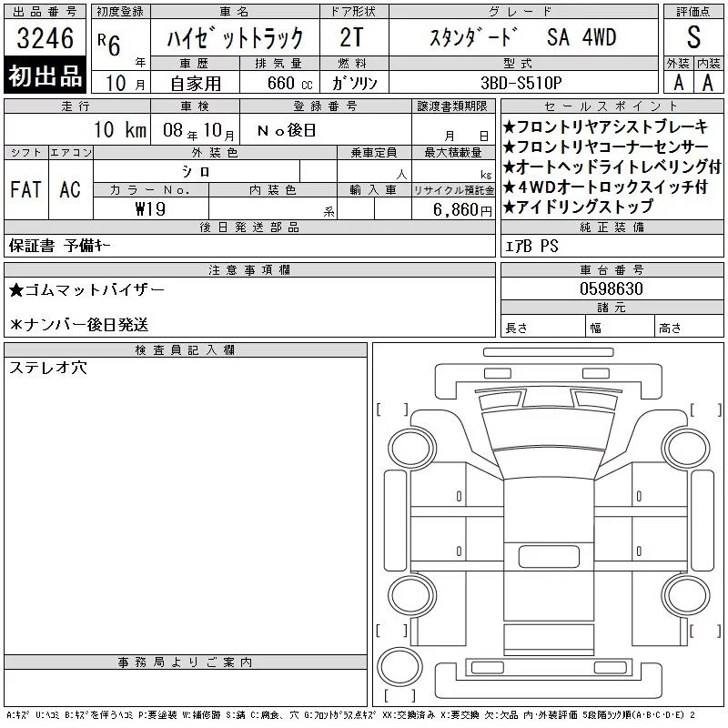This screenshot has height=728, width=728.
Task: Click air conditioner value AC
Action: click(x=70, y=189)
